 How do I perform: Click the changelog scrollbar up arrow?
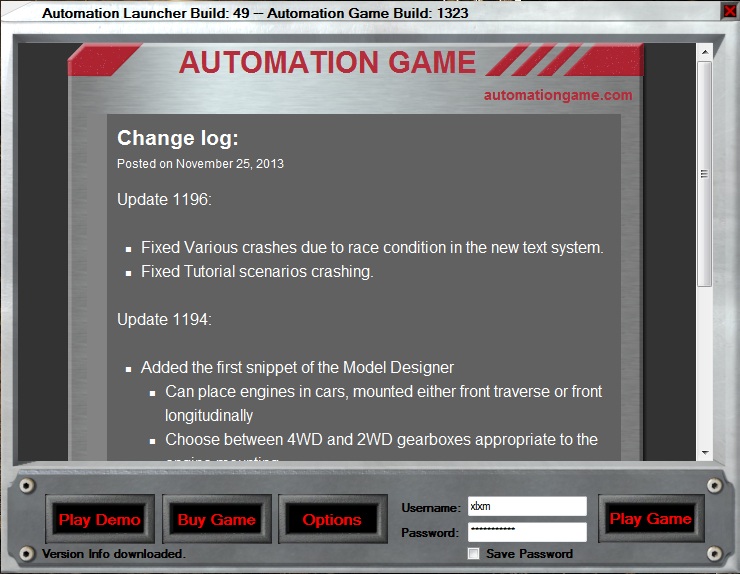click(x=705, y=52)
